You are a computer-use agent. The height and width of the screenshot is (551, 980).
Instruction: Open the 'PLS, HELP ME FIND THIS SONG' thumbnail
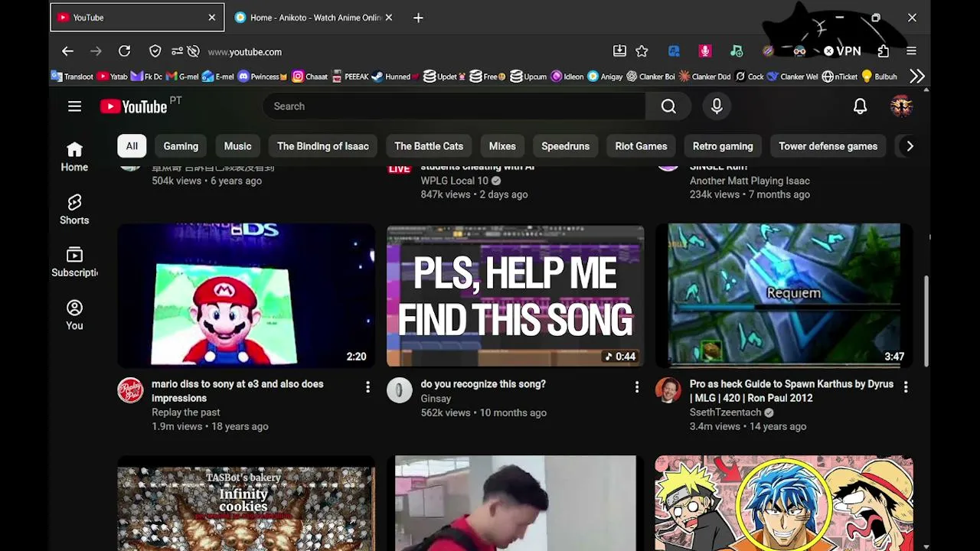pos(515,295)
